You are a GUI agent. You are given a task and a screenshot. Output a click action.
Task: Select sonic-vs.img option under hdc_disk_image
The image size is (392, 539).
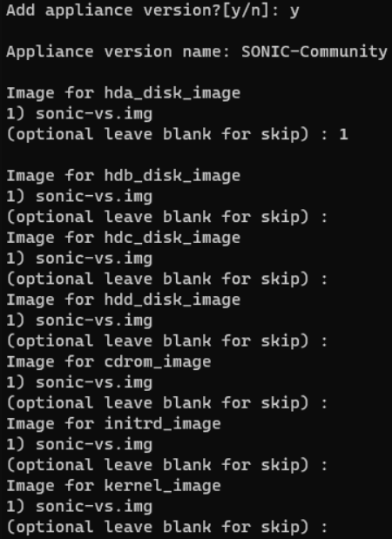pyautogui.click(x=79, y=259)
